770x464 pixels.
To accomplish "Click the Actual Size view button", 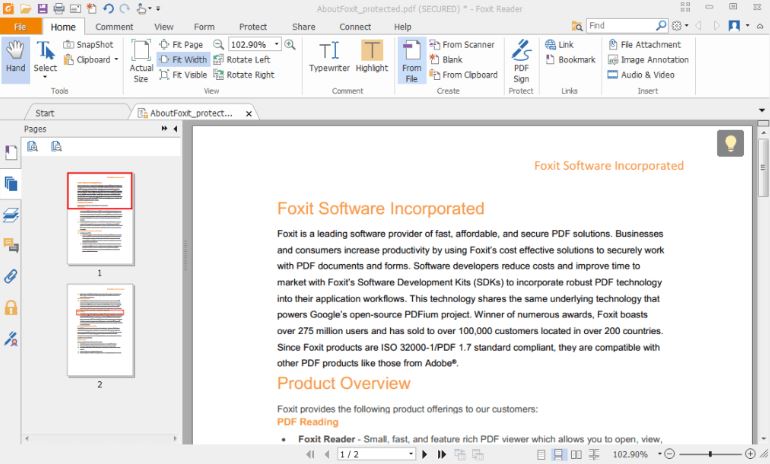I will click(x=141, y=61).
